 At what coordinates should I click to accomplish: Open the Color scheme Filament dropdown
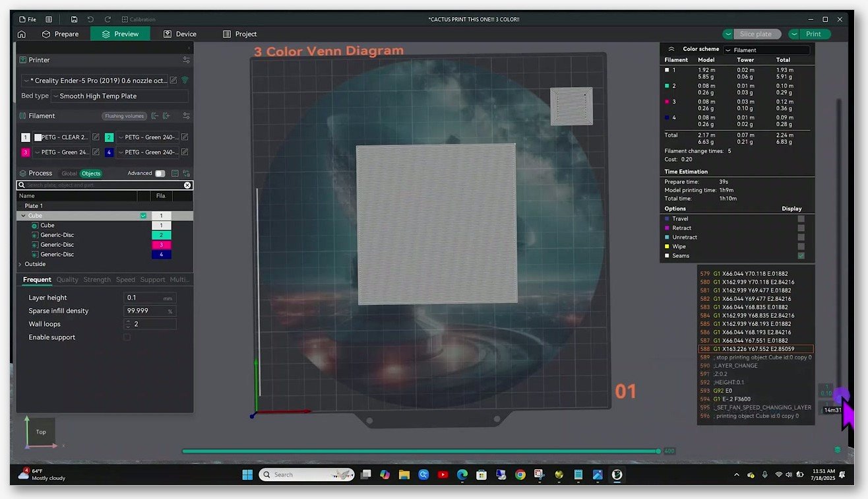click(x=766, y=50)
